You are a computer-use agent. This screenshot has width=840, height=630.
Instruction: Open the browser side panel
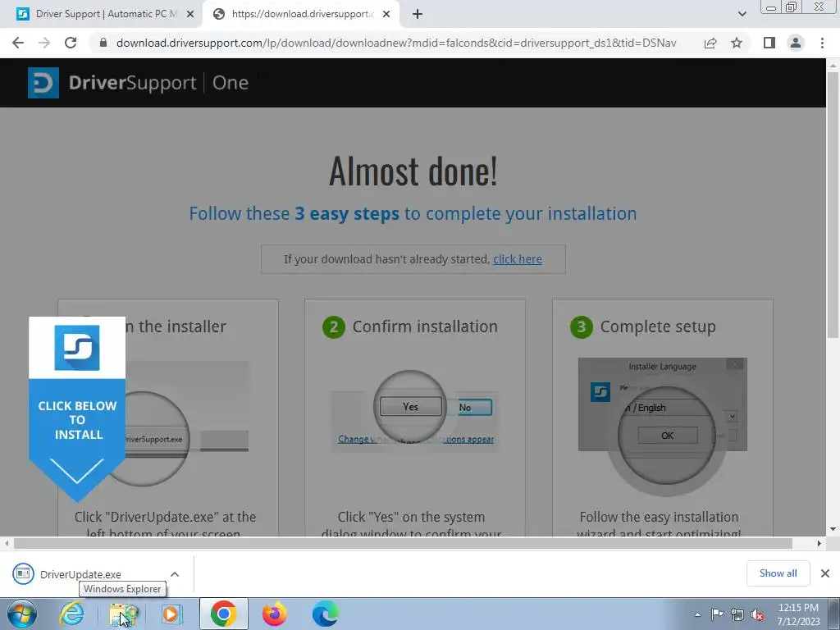pyautogui.click(x=769, y=43)
